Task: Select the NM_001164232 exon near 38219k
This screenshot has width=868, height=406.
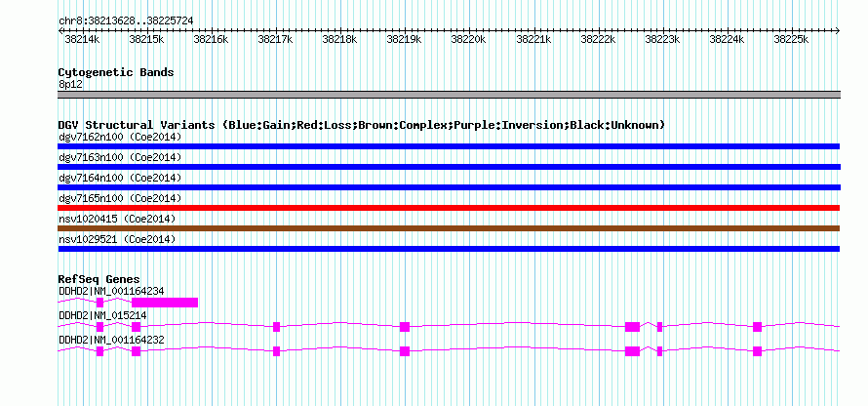Action: coord(405,351)
